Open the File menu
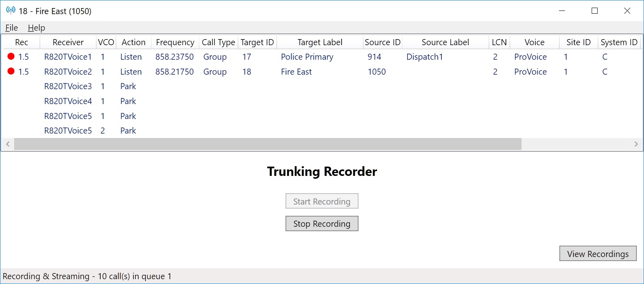The width and height of the screenshot is (644, 284). (11, 28)
